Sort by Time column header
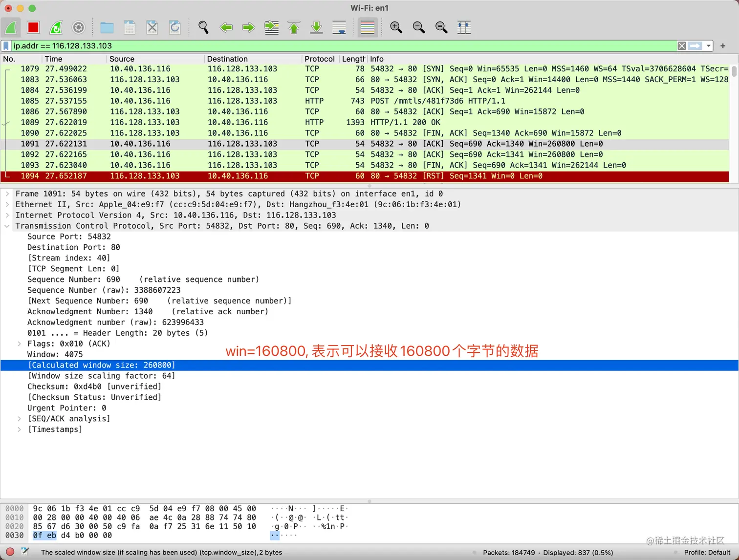739x560 pixels. (x=74, y=59)
